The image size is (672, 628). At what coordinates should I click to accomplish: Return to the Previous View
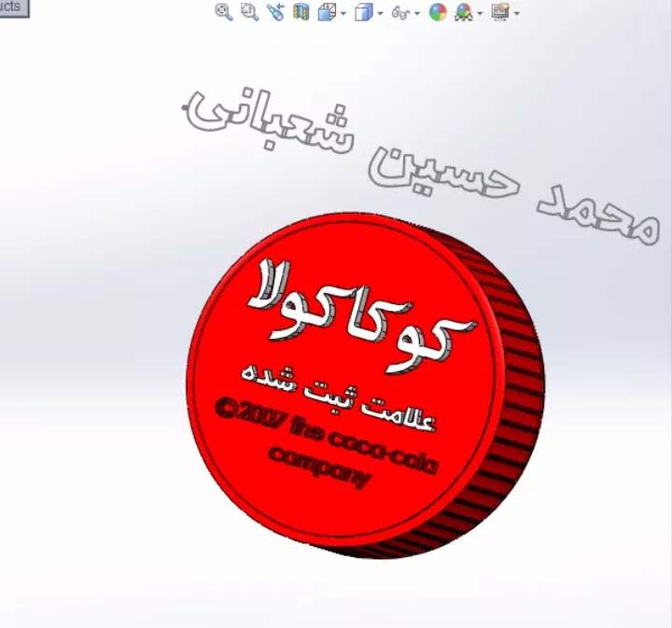pyautogui.click(x=274, y=12)
